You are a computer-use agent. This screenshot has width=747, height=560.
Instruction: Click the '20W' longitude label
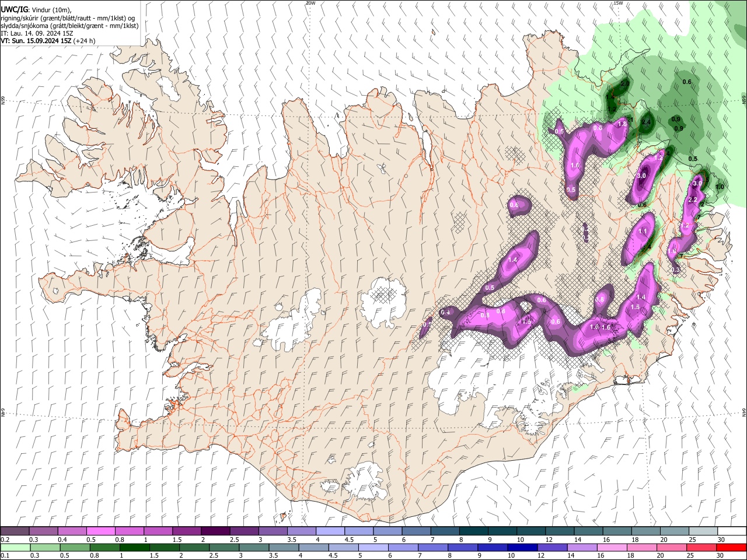point(310,3)
